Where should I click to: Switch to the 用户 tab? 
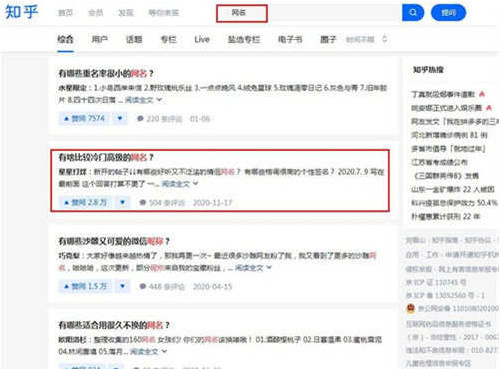[100, 39]
